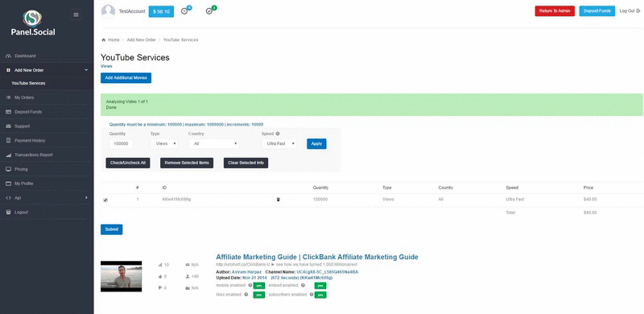
Task: Open the Type dropdown set to Views
Action: [164, 144]
